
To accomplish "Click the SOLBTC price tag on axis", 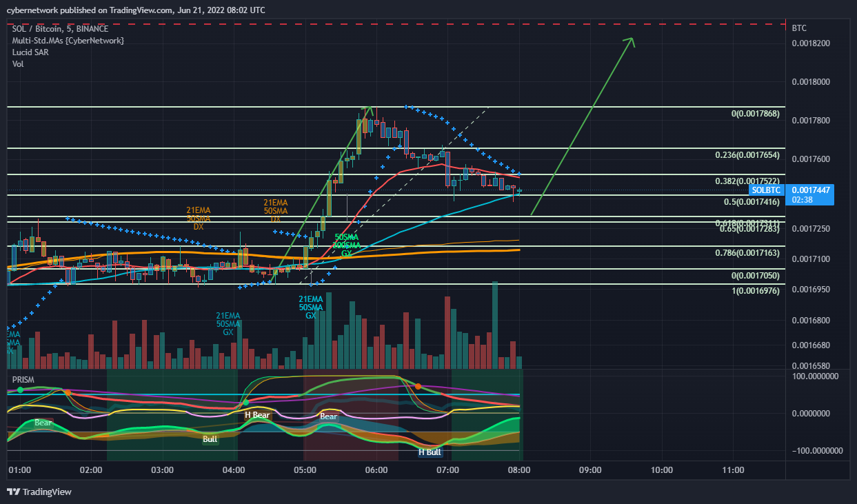I will (767, 190).
